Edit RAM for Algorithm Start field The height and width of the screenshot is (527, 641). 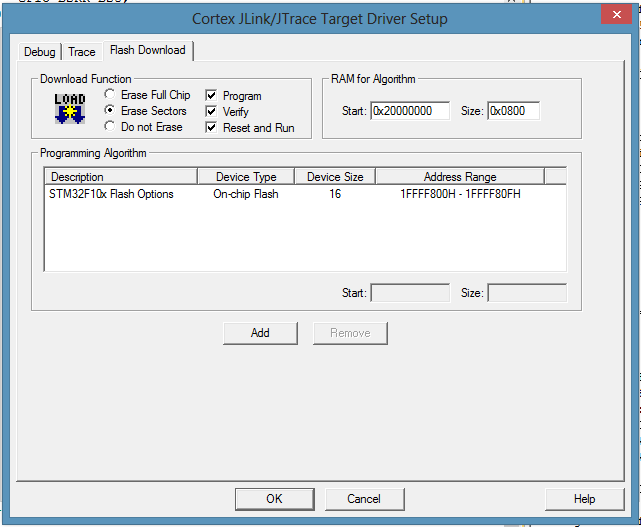tap(410, 111)
